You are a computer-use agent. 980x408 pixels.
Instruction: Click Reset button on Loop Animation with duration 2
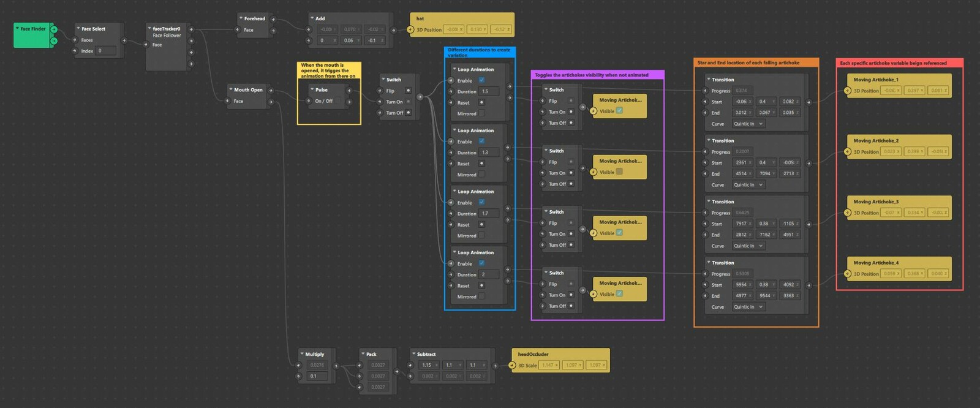click(x=481, y=285)
